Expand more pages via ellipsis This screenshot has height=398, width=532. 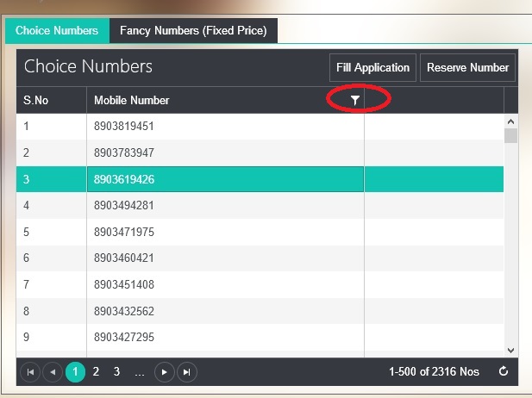click(139, 372)
